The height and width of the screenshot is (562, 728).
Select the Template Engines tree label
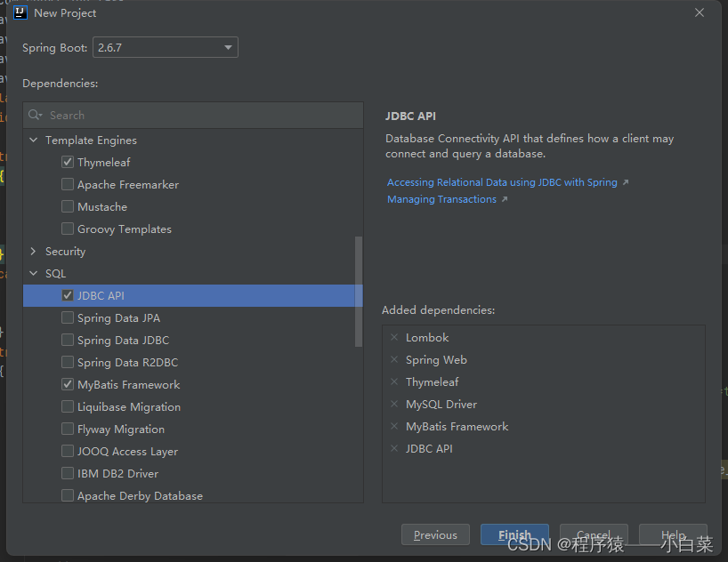(91, 140)
